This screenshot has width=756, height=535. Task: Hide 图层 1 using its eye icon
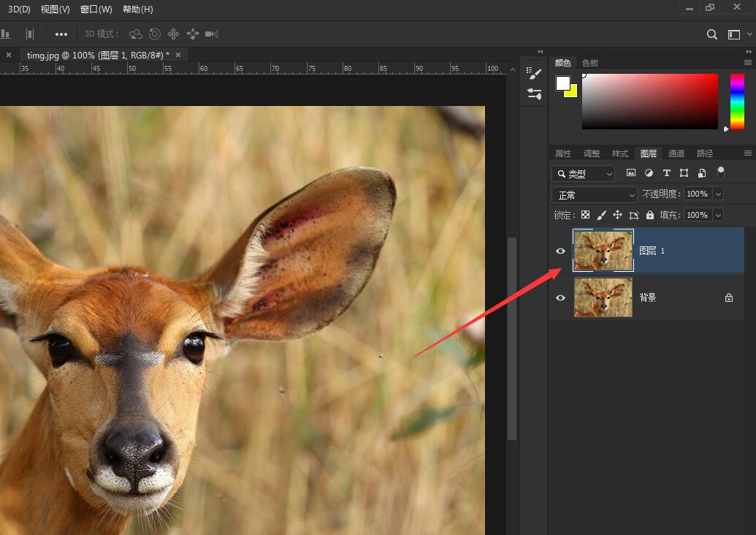560,251
